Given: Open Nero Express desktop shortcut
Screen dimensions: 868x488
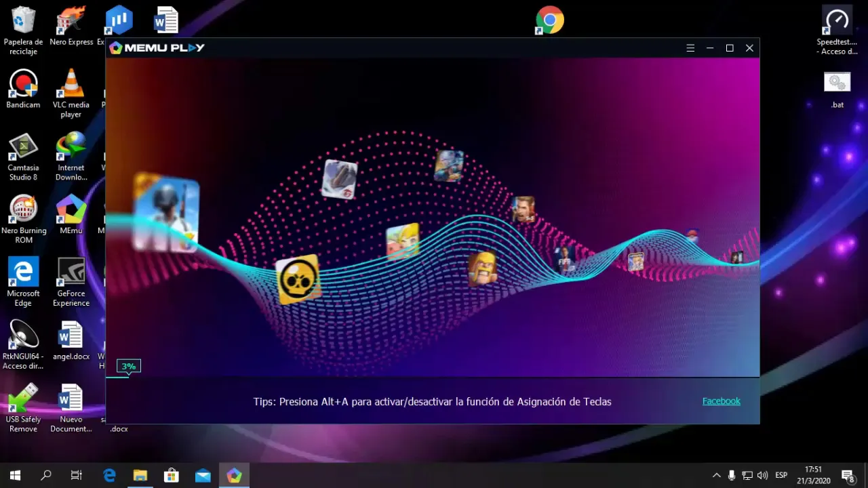Looking at the screenshot, I should 71,26.
